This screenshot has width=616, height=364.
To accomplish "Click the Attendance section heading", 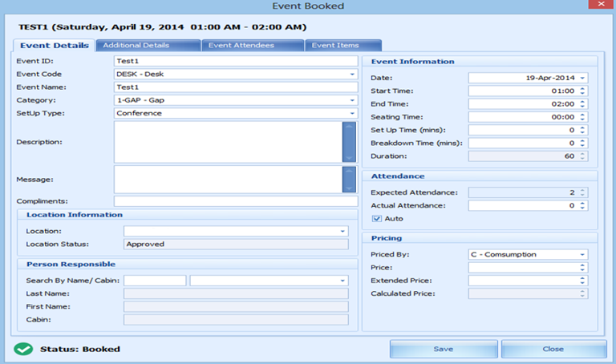I will pos(398,176).
